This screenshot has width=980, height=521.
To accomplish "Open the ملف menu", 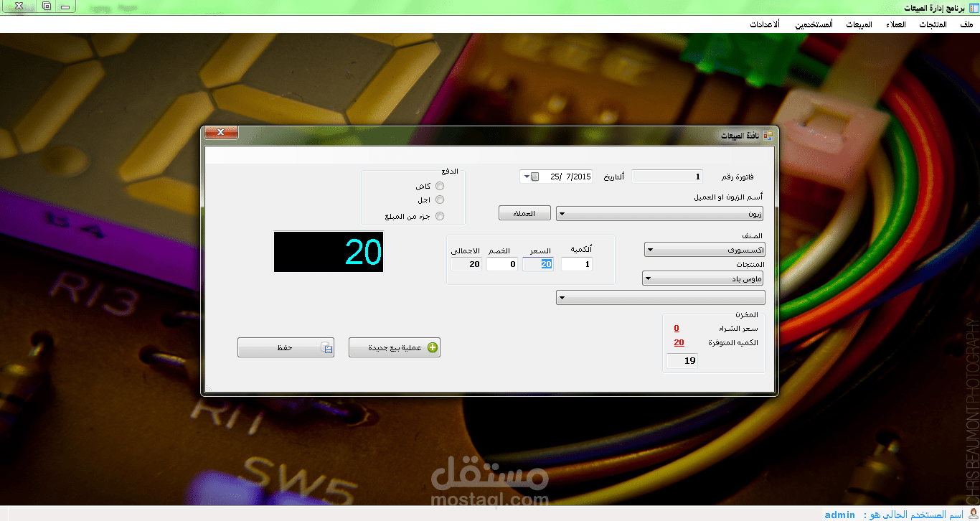I will (966, 24).
